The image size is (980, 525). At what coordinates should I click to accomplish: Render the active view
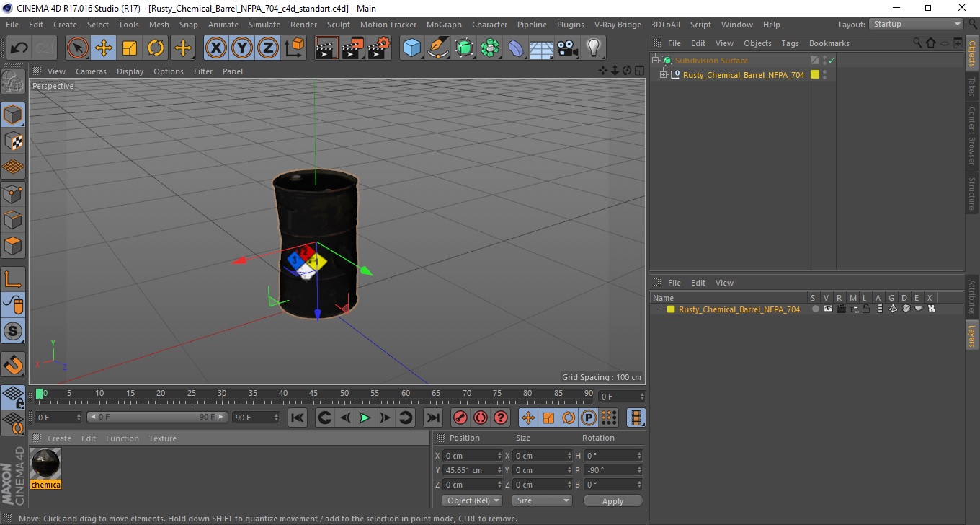[x=327, y=48]
